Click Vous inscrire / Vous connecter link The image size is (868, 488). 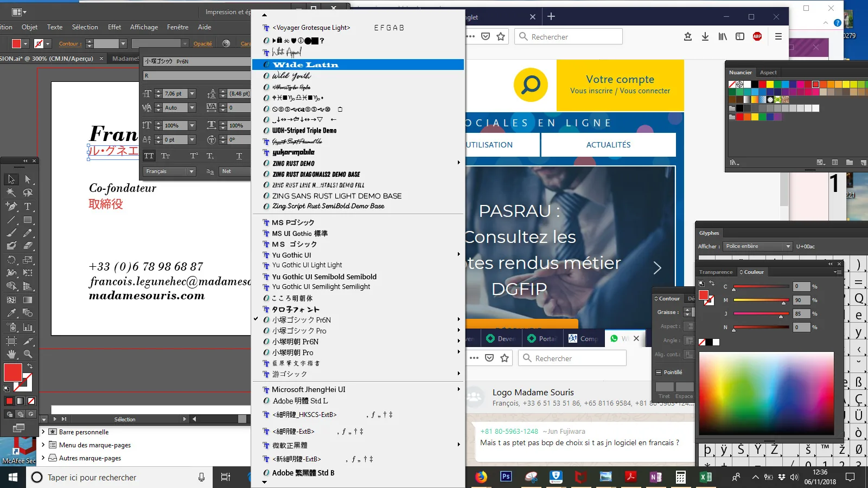[620, 91]
